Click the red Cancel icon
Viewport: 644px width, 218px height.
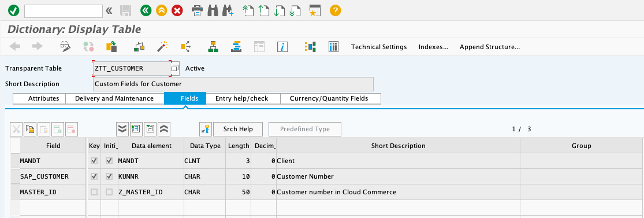[177, 10]
